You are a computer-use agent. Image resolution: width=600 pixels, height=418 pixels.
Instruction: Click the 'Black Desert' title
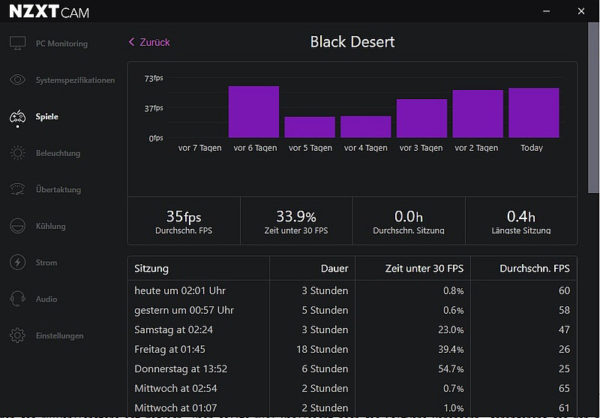coord(352,42)
